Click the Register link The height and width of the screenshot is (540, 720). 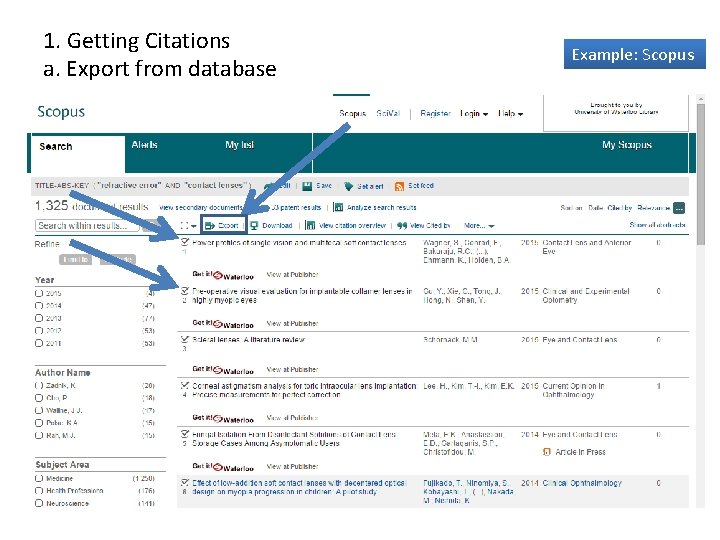point(435,113)
